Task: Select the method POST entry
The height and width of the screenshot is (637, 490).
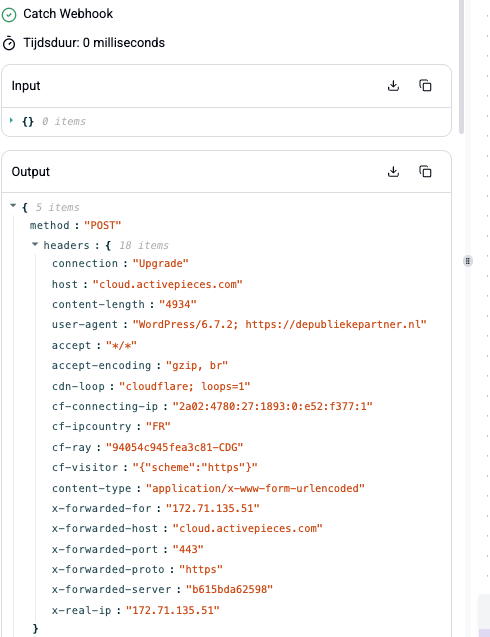Action: (x=76, y=225)
